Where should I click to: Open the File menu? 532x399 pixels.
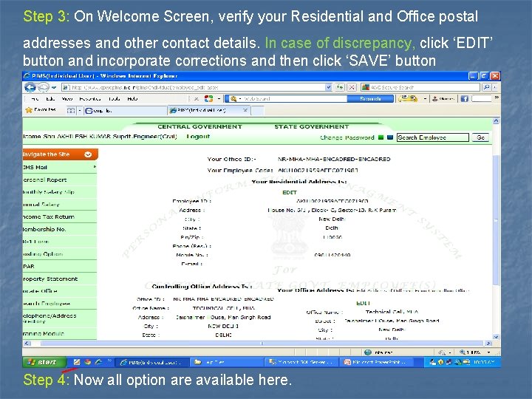pyautogui.click(x=35, y=99)
